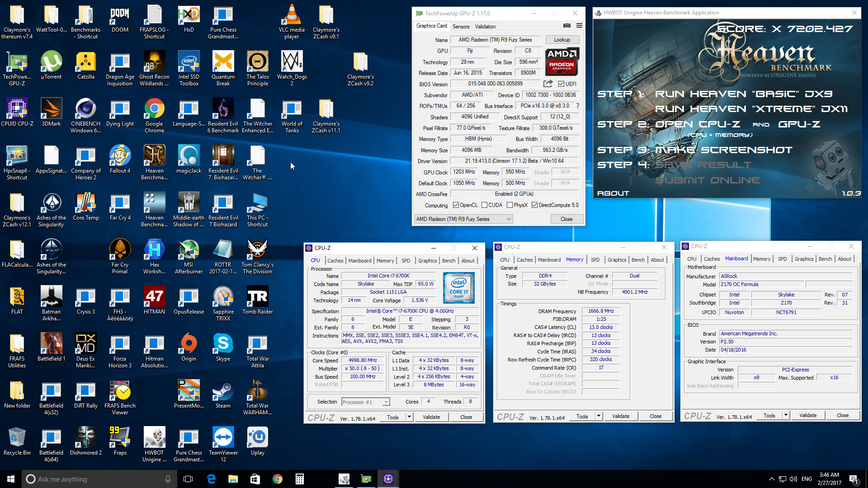Click the ENG language indicator
Viewport: 868px width, 488px height.
click(807, 479)
